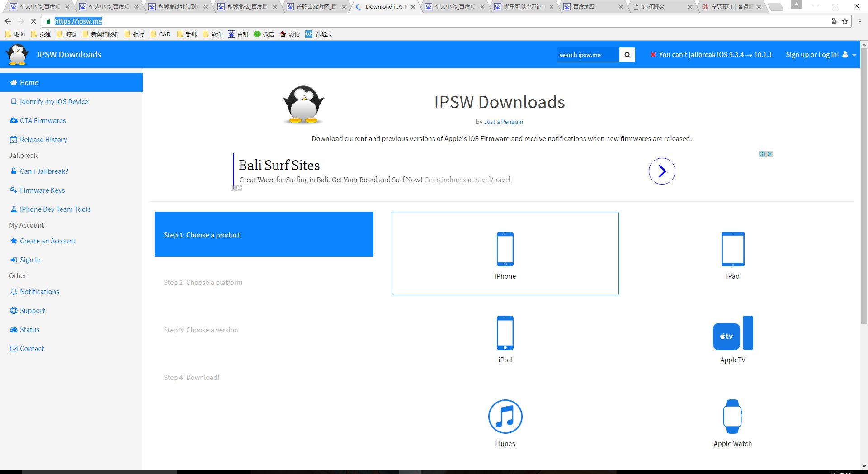Image resolution: width=868 pixels, height=474 pixels.
Task: Click the penguin logo in header
Action: 18,55
